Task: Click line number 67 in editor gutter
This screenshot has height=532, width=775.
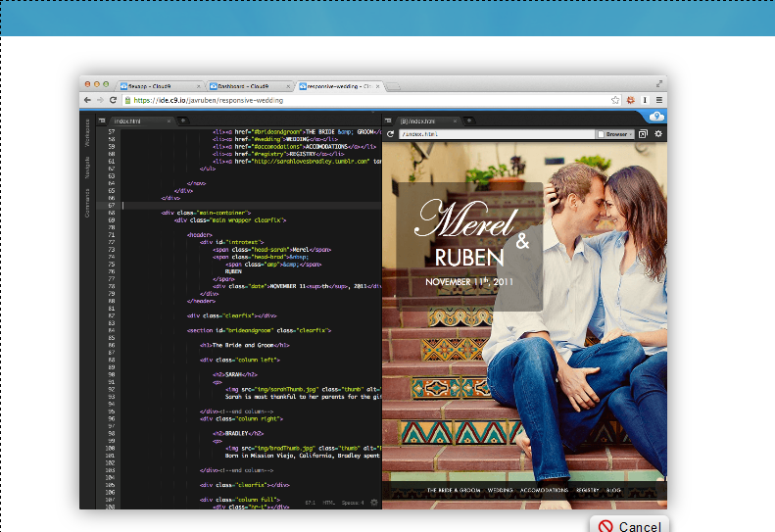Action: (112, 205)
